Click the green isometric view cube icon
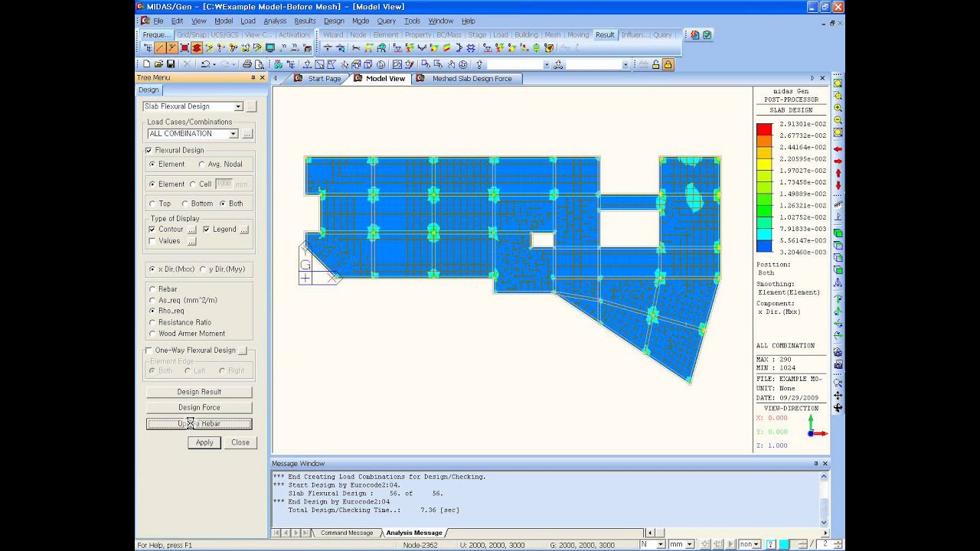The image size is (980, 551). point(838,233)
